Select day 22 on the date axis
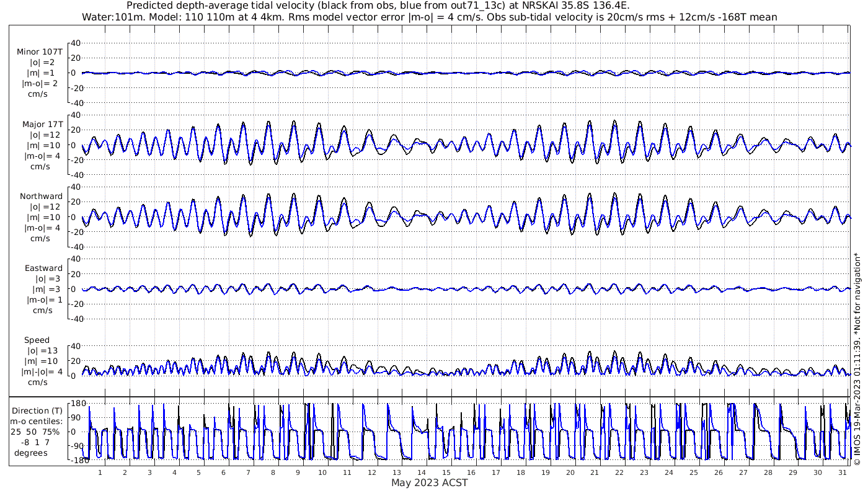868x496 pixels. tap(619, 472)
